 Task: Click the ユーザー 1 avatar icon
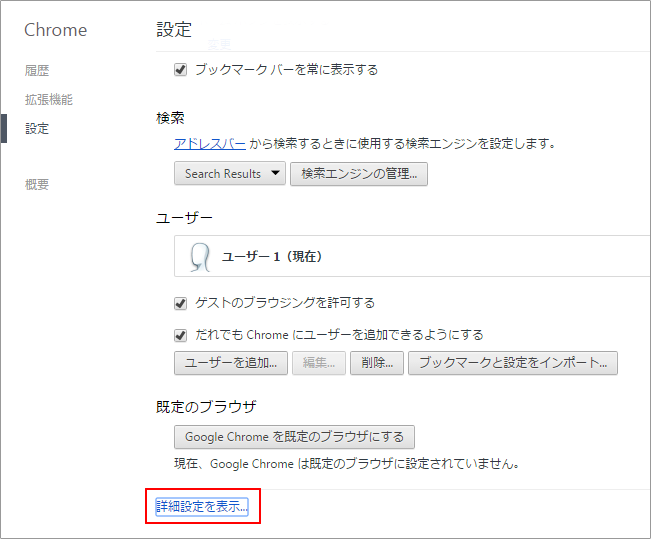coord(200,257)
